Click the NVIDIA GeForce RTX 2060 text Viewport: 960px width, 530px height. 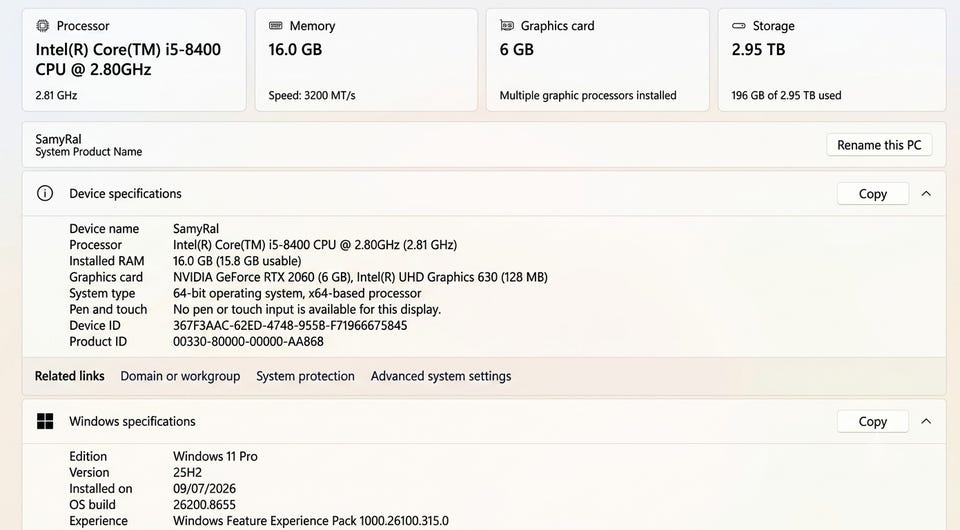pos(263,277)
